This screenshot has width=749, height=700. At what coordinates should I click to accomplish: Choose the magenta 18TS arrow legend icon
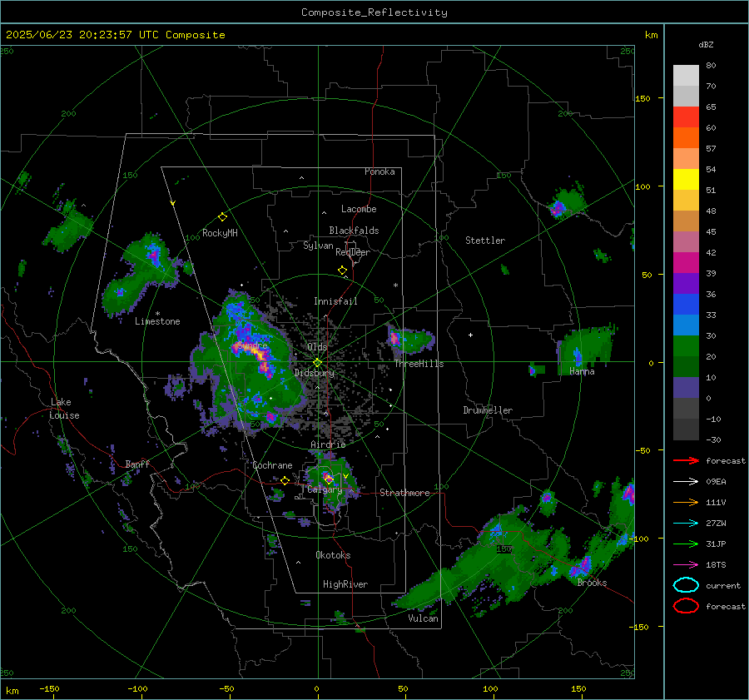point(686,565)
